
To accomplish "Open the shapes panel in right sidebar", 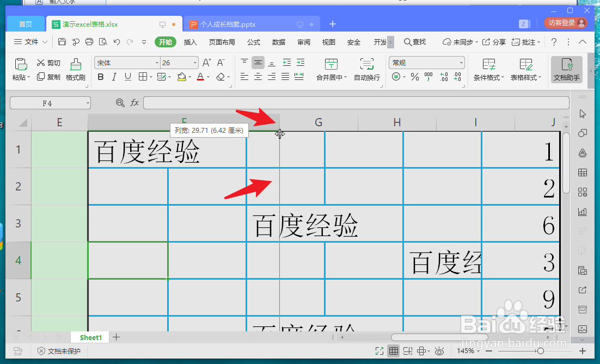I will click(x=583, y=133).
